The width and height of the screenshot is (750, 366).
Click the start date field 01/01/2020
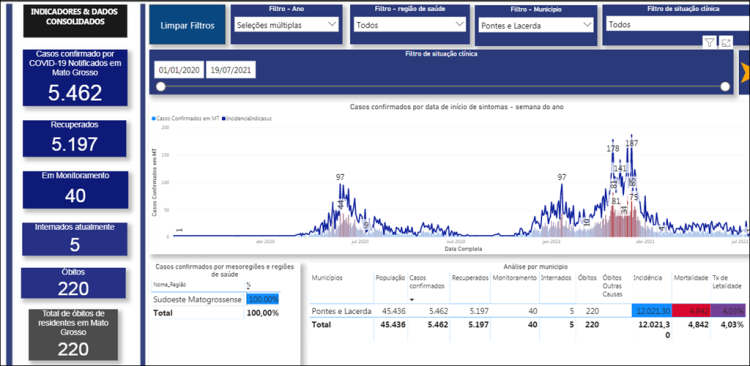[x=179, y=70]
